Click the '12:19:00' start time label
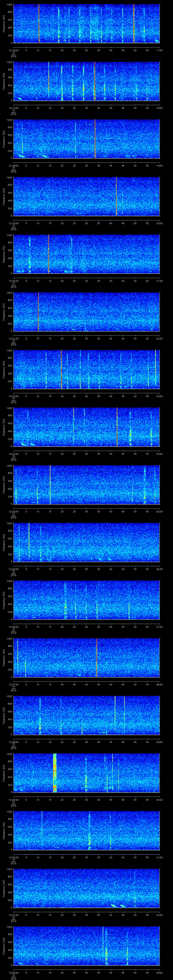Viewport: 173px width, 980px height. coord(14,223)
